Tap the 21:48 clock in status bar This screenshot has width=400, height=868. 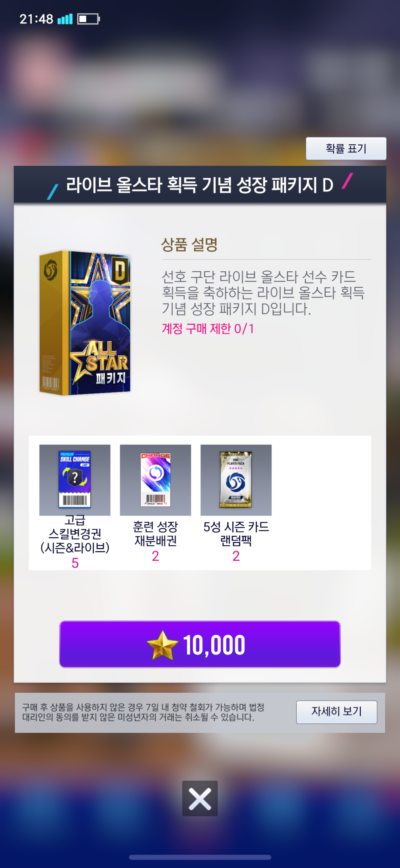(x=36, y=19)
